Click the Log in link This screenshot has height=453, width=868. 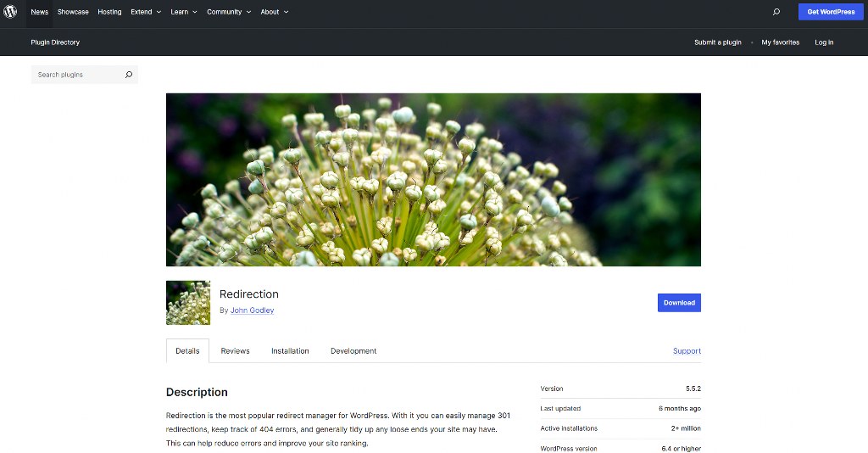pos(824,42)
